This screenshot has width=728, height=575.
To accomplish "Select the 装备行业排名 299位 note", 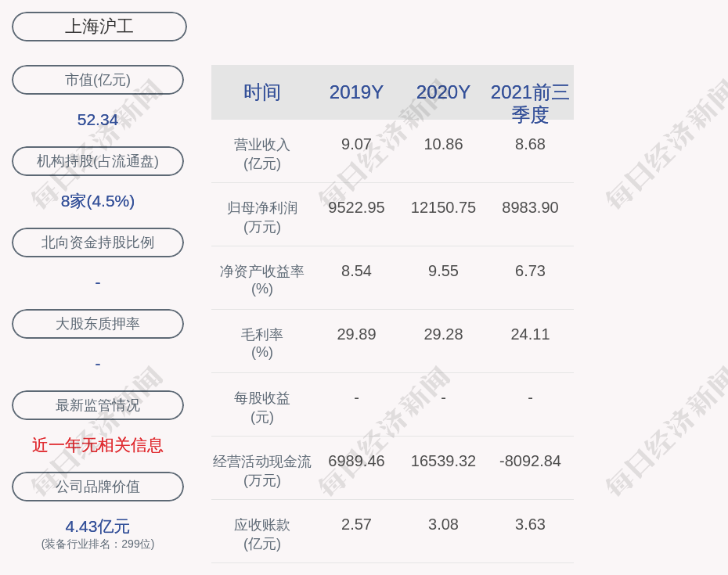I will [98, 544].
